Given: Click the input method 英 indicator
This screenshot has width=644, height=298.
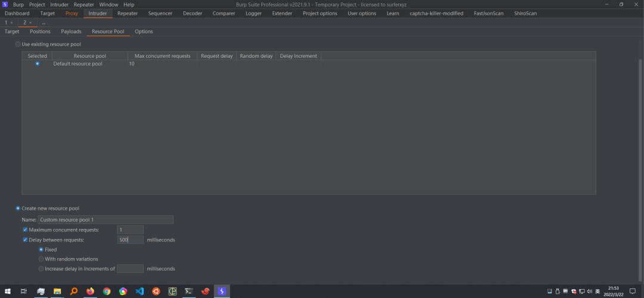Looking at the screenshot, I should [x=597, y=291].
